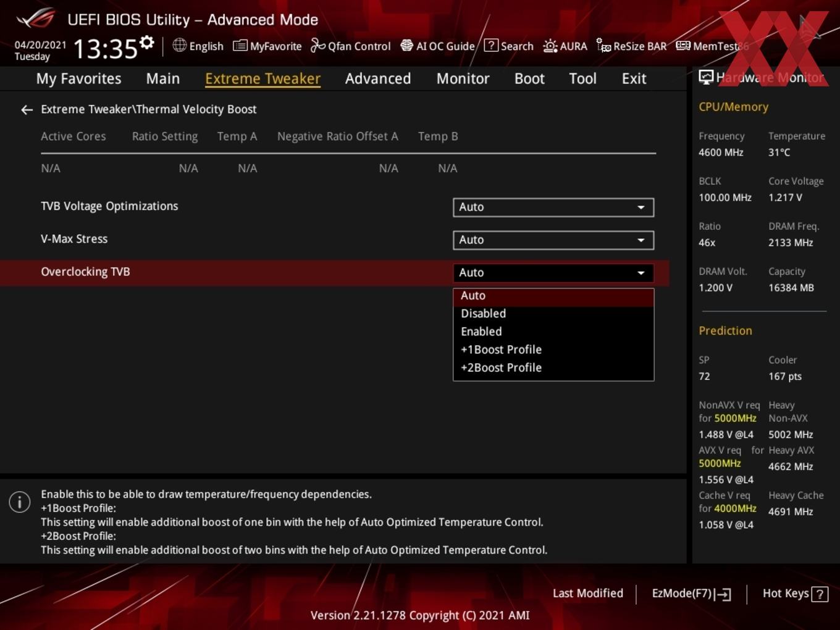Open MyFavorite list icon
840x630 pixels.
240,46
